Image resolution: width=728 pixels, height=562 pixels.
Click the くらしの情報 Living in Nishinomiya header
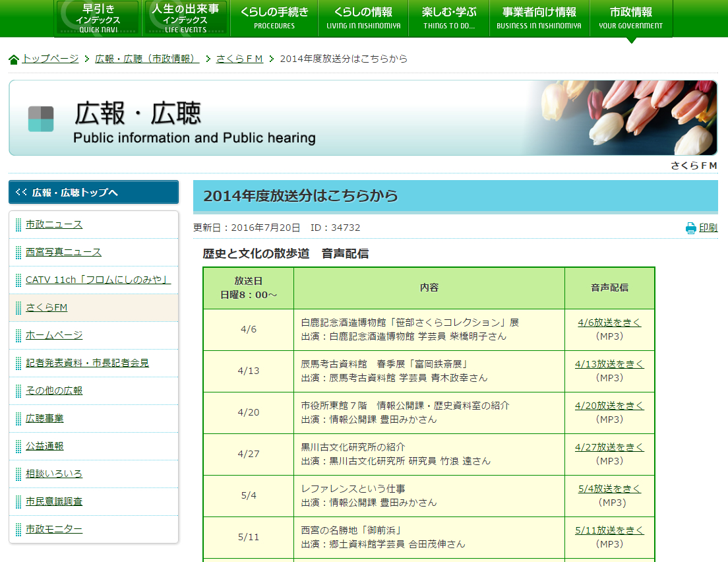(363, 17)
